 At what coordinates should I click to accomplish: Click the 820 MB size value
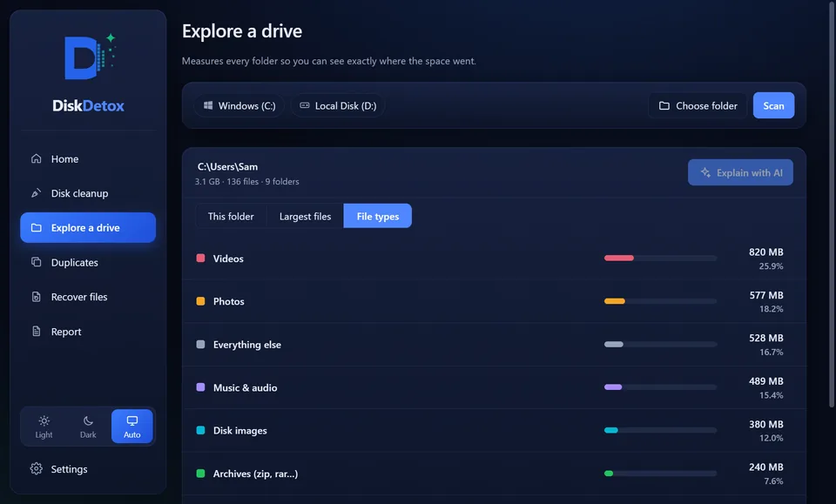coord(765,252)
